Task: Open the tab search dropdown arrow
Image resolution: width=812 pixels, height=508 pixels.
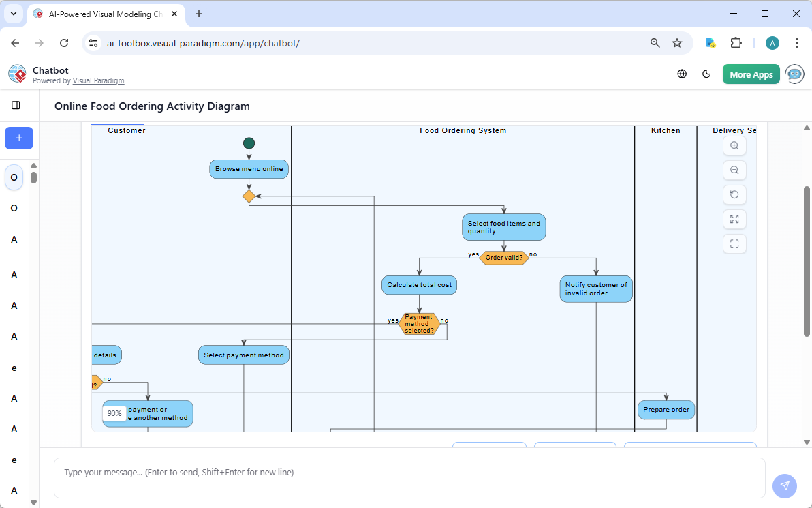Action: 13,14
